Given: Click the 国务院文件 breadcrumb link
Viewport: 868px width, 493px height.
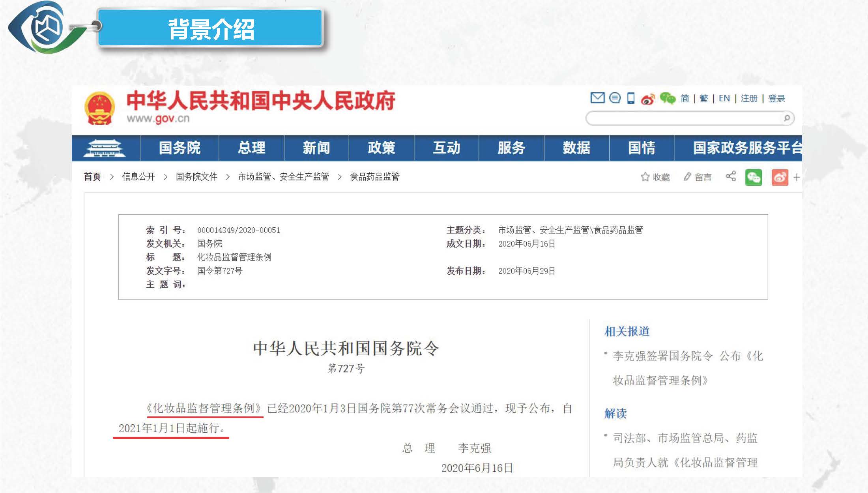Looking at the screenshot, I should (x=196, y=176).
